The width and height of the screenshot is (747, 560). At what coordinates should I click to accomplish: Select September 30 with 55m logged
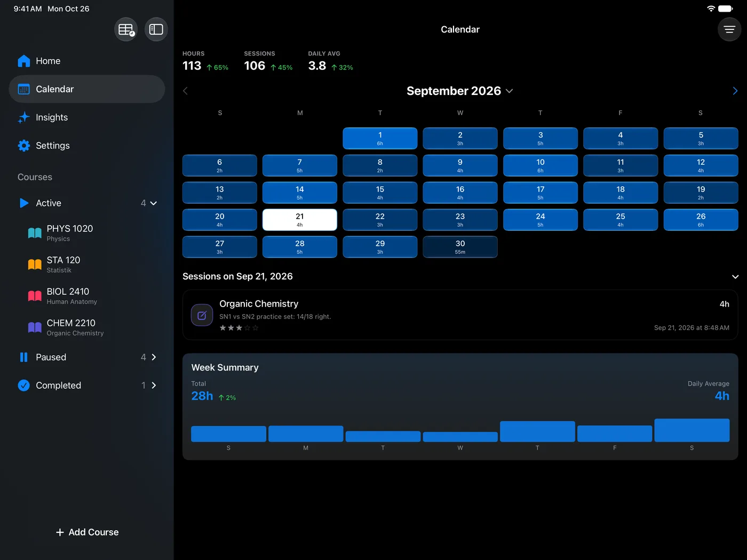(x=460, y=247)
